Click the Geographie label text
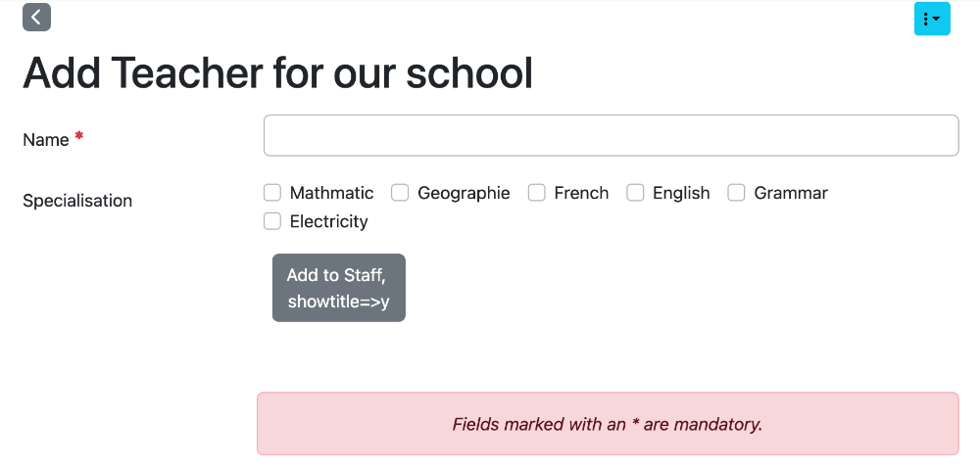The image size is (980, 467). tap(464, 193)
